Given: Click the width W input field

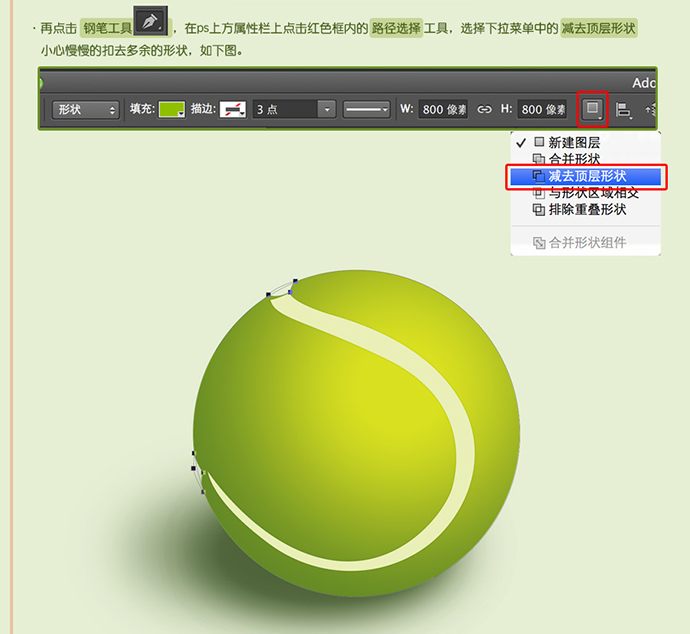Looking at the screenshot, I should click(x=443, y=109).
